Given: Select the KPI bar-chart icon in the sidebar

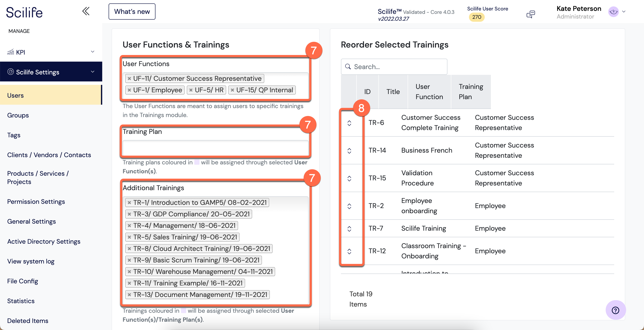Looking at the screenshot, I should tap(10, 52).
